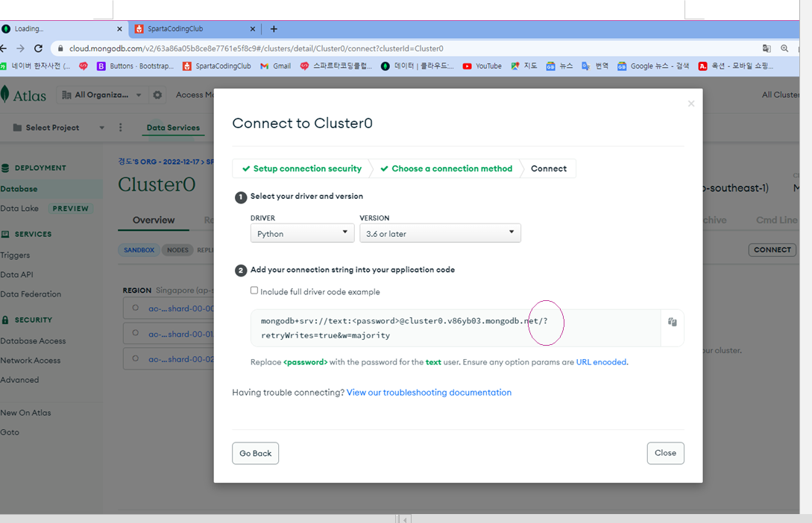Click the Go Back button

(x=255, y=453)
